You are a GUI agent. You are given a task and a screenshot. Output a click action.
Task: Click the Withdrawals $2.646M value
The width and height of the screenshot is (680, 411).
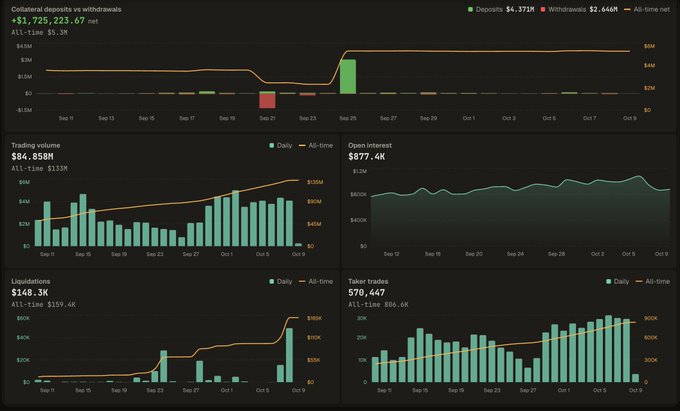(603, 9)
